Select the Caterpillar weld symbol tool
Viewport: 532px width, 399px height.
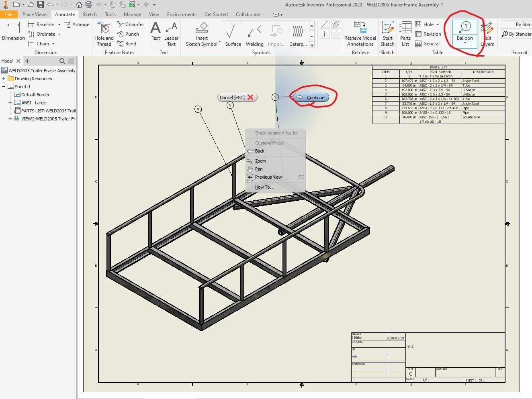coord(298,34)
